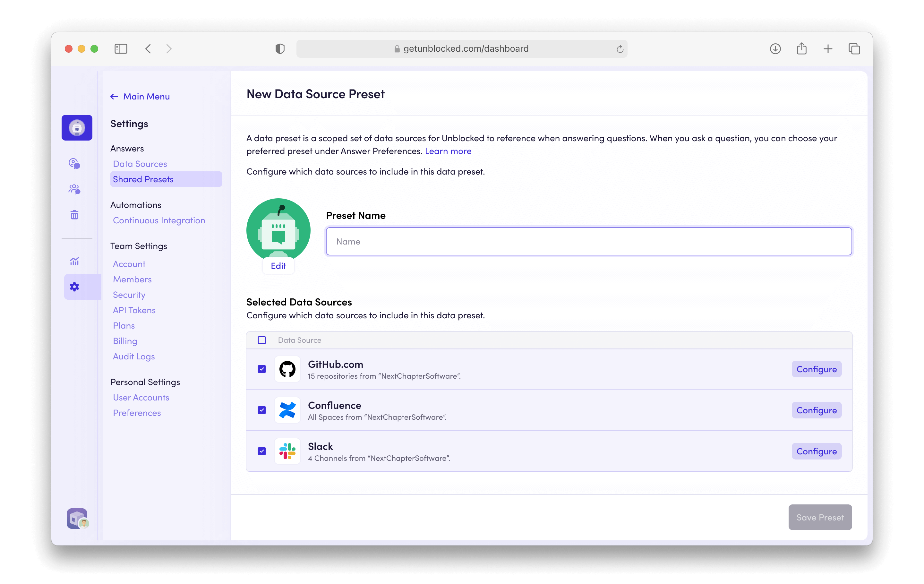The image size is (924, 584).
Task: Toggle the Slack data source checkbox
Action: [262, 451]
